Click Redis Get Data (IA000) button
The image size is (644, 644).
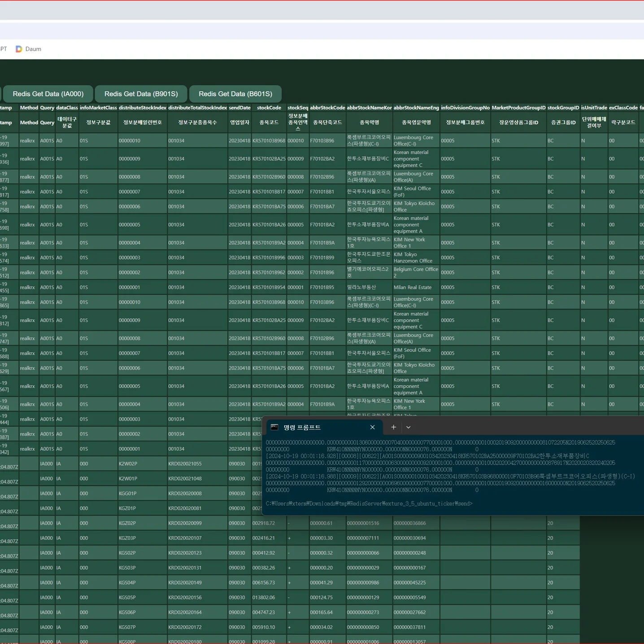point(48,94)
